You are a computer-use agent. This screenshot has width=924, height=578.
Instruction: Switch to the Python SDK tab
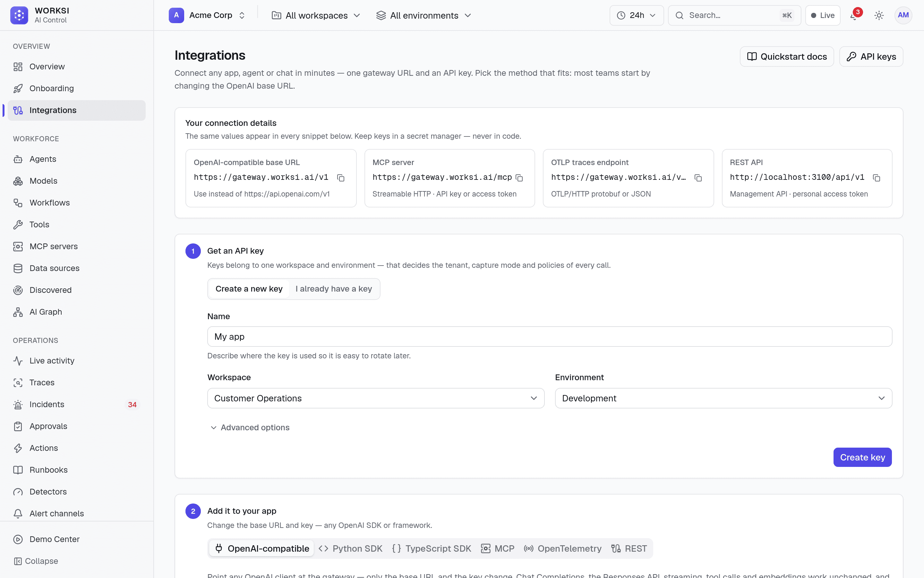[350, 548]
